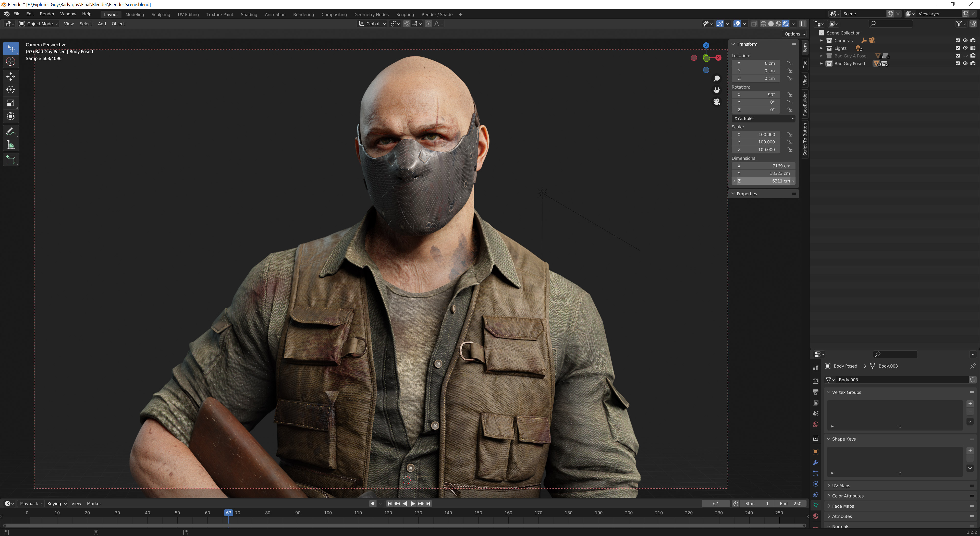The image size is (980, 536).
Task: Open the Render menu
Action: [x=47, y=14]
